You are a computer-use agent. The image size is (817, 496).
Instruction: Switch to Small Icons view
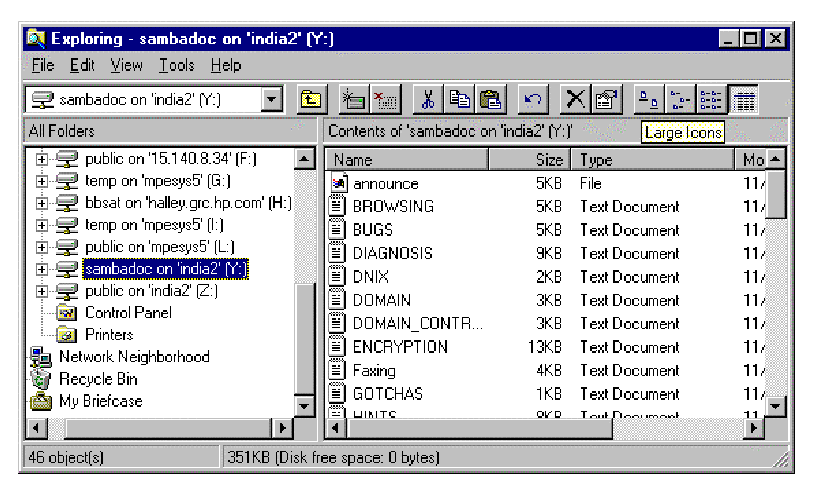(x=680, y=99)
